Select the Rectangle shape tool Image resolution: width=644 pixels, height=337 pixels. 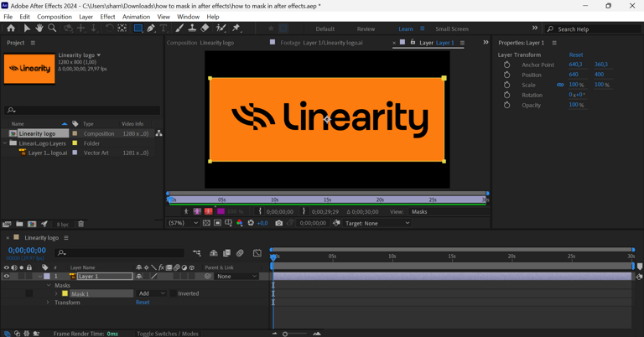click(x=138, y=28)
